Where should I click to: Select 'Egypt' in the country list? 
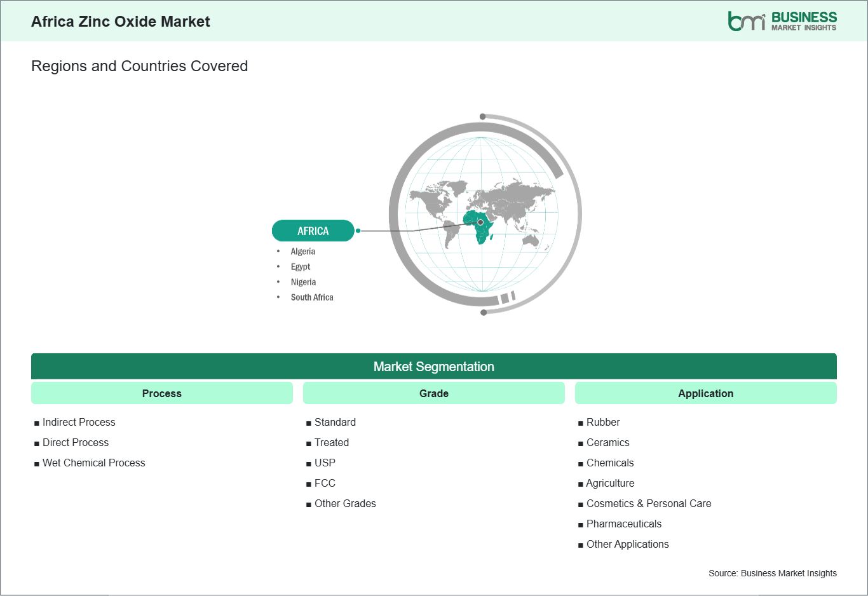point(301,267)
